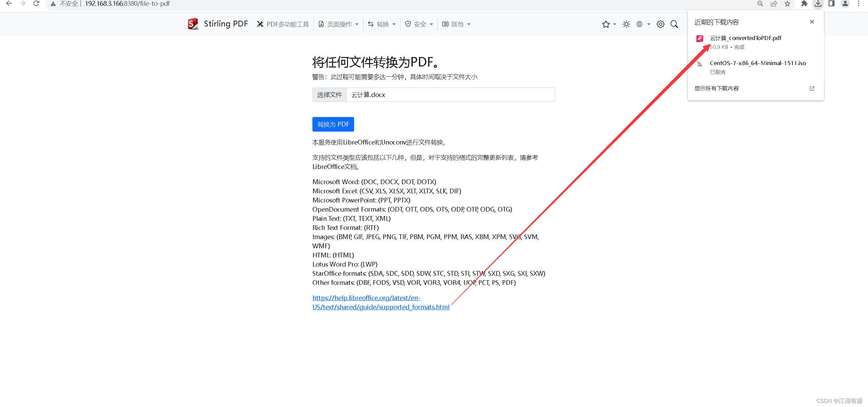Open the language globe dropdown

[x=643, y=24]
